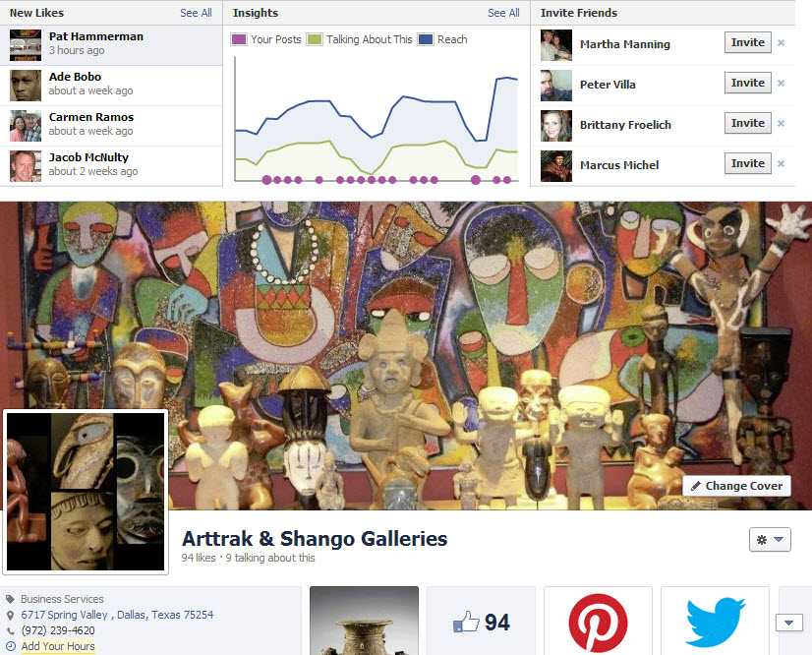Open Ade Bobo's name link

(x=75, y=77)
